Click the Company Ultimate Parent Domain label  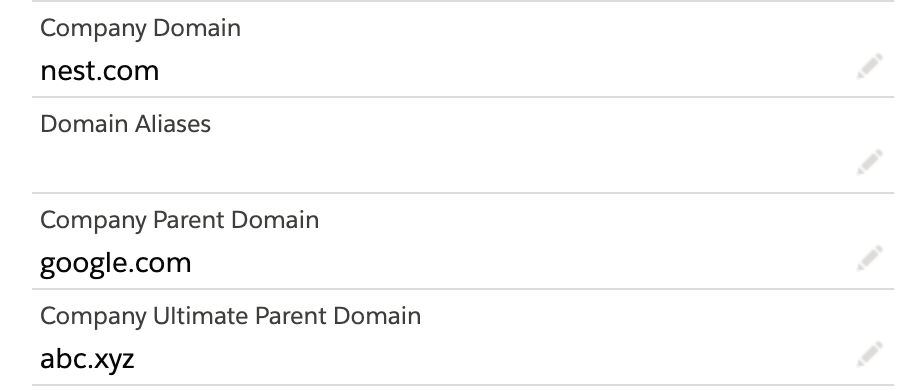[x=230, y=316]
